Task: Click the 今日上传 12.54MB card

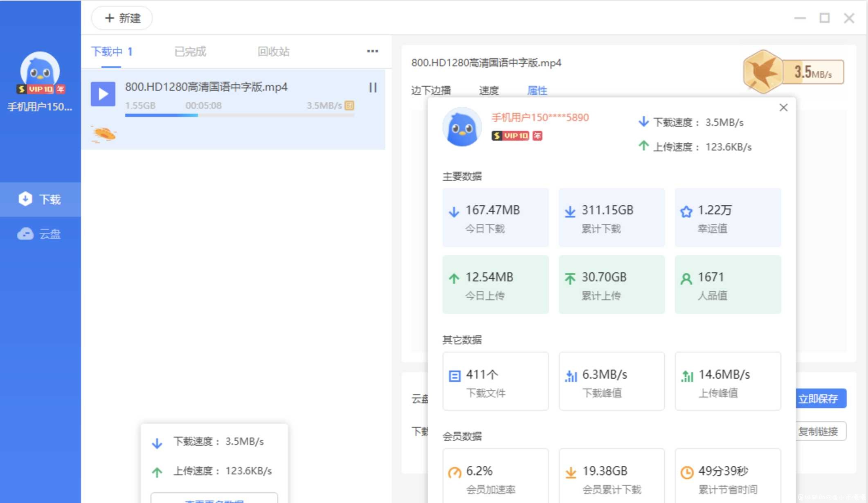Action: point(495,285)
